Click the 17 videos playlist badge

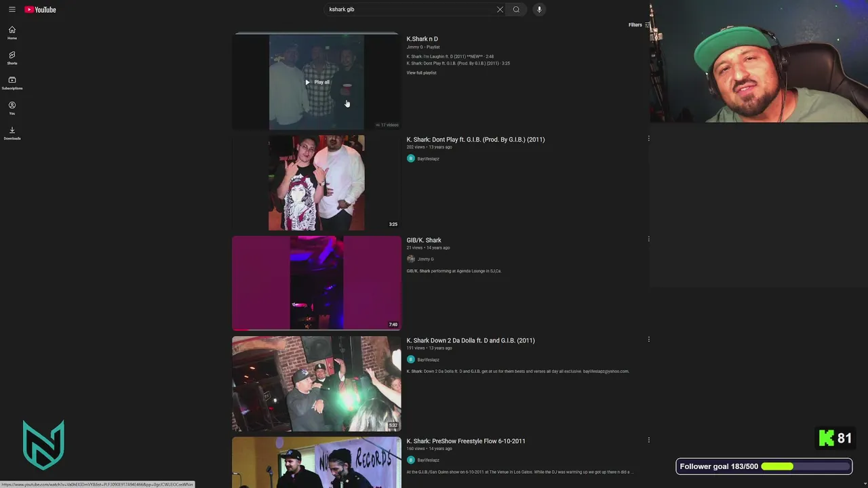pyautogui.click(x=387, y=125)
